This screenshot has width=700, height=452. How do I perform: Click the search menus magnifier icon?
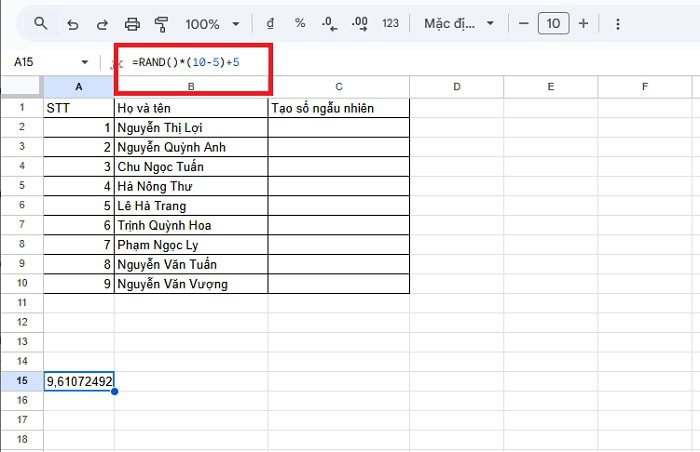point(41,23)
